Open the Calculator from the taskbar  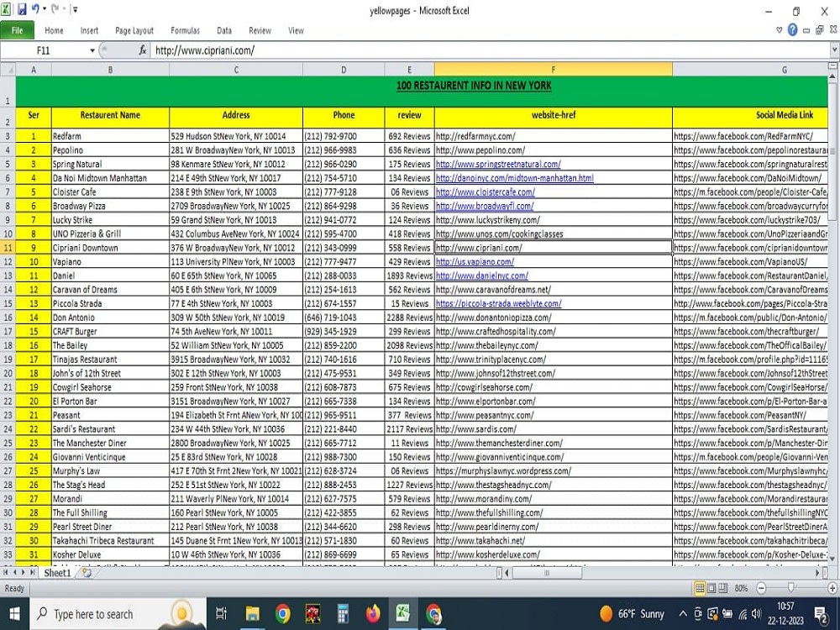[343, 614]
